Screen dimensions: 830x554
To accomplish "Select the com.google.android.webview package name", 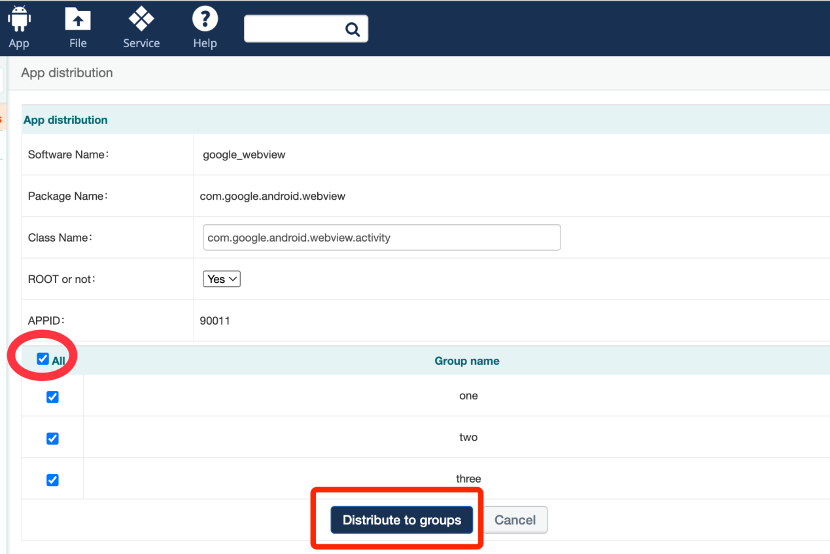I will point(273,196).
